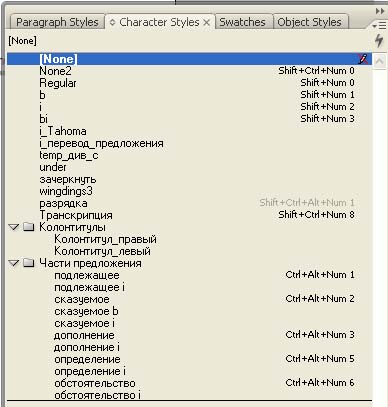This screenshot has width=388, height=407.
Task: Select the сказуемое i style
Action: point(189,323)
